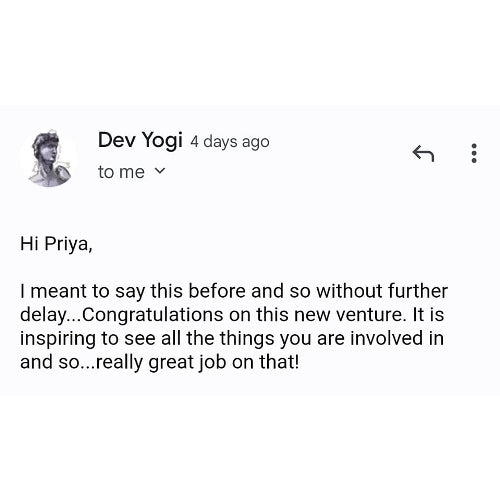Open the three-dot more options menu
Screen dimensions: 500x500
(x=474, y=153)
